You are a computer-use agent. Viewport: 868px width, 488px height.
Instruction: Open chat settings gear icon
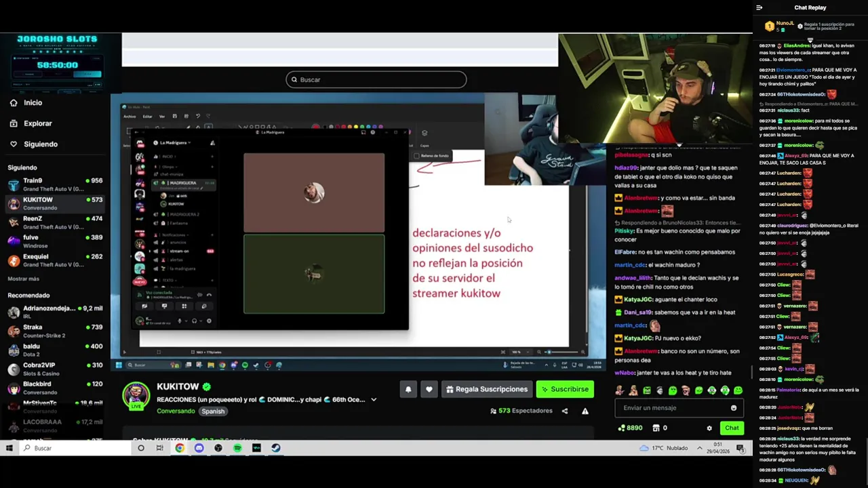(x=709, y=428)
